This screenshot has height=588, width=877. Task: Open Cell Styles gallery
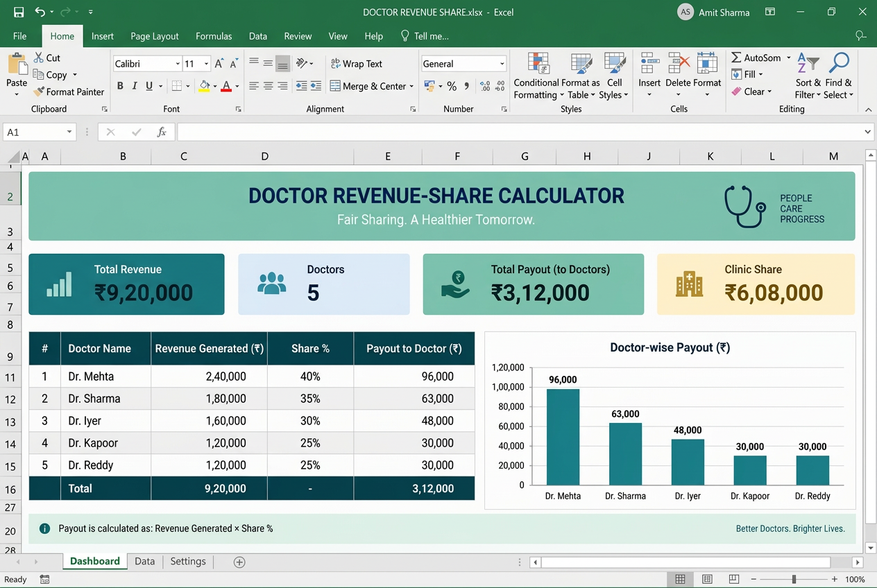coord(614,76)
